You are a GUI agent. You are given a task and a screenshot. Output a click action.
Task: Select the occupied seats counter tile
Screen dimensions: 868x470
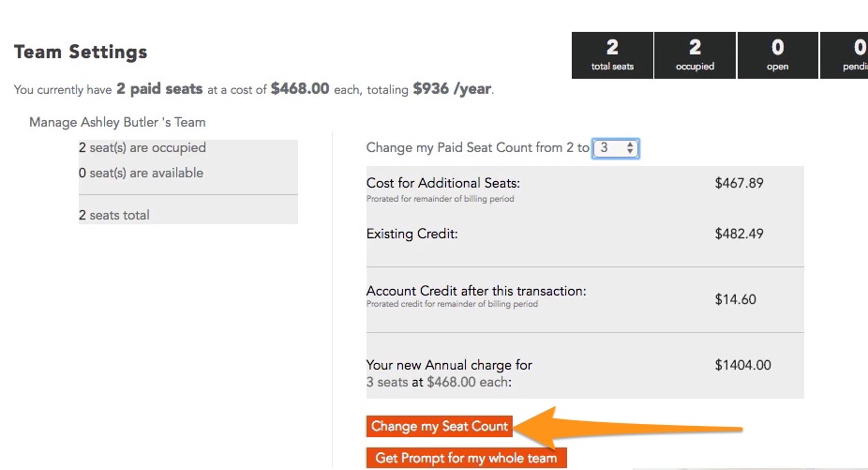(x=695, y=54)
